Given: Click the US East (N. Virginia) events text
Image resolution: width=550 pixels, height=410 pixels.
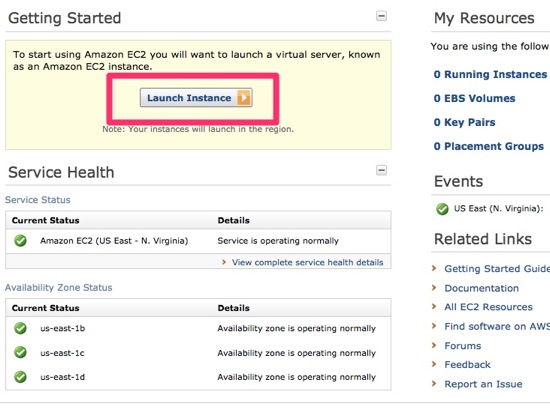Looking at the screenshot, I should 498,209.
